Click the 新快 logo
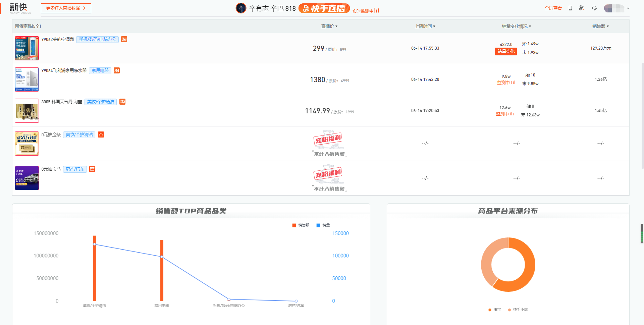644x325 pixels. (19, 8)
